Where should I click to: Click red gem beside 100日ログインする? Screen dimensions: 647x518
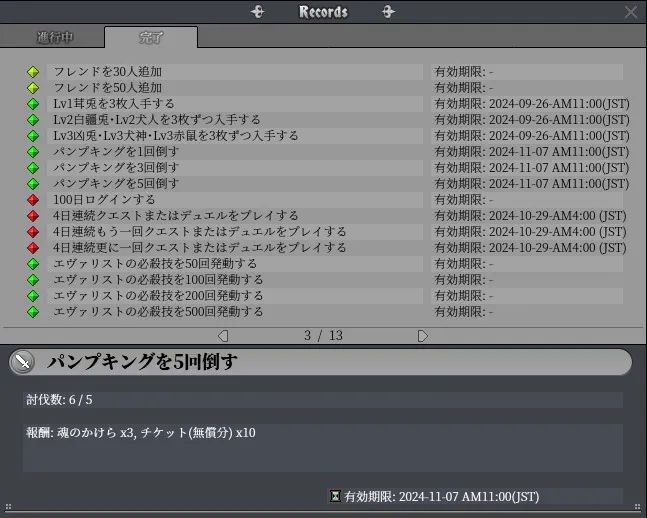click(x=33, y=200)
